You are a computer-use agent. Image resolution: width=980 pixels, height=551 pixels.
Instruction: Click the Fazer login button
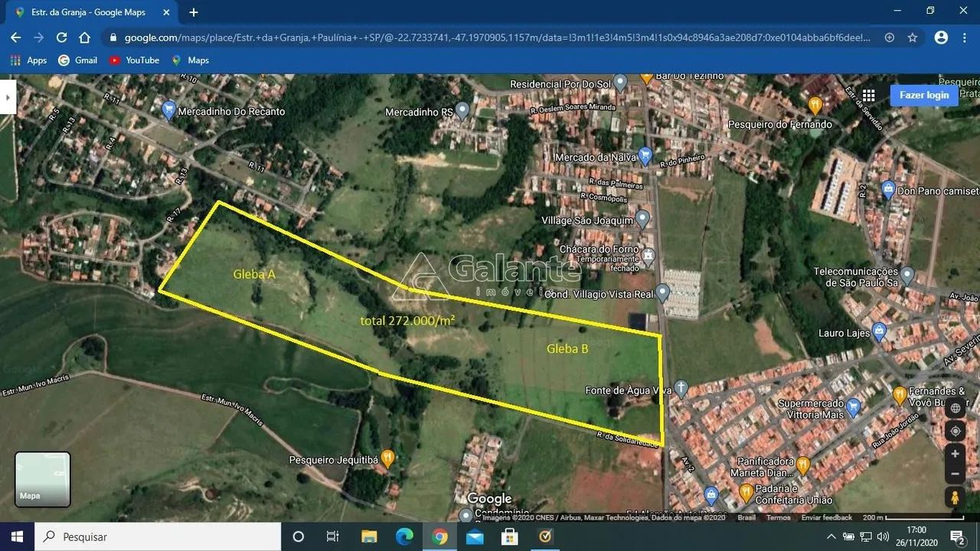click(923, 96)
